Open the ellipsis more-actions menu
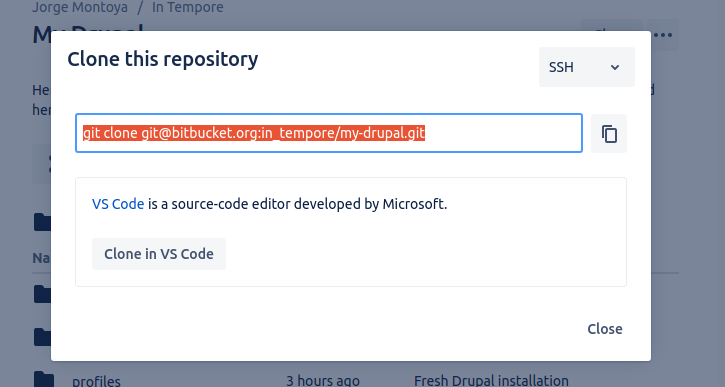Image resolution: width=725 pixels, height=387 pixels. (x=662, y=35)
